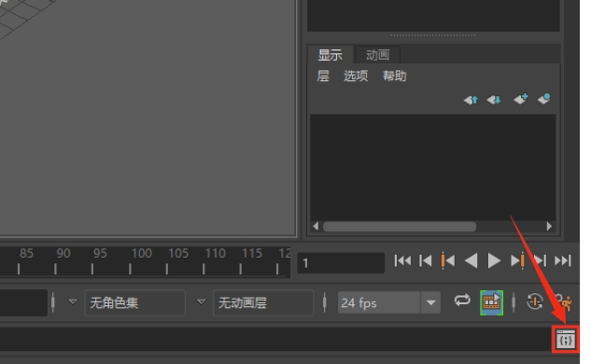Play animation backwards

(x=471, y=260)
